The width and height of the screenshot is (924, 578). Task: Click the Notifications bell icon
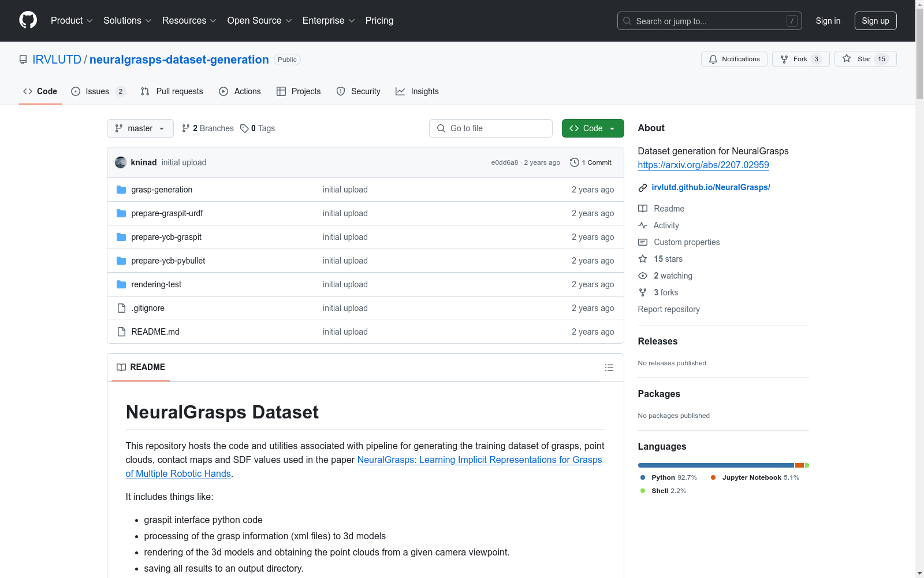[713, 59]
